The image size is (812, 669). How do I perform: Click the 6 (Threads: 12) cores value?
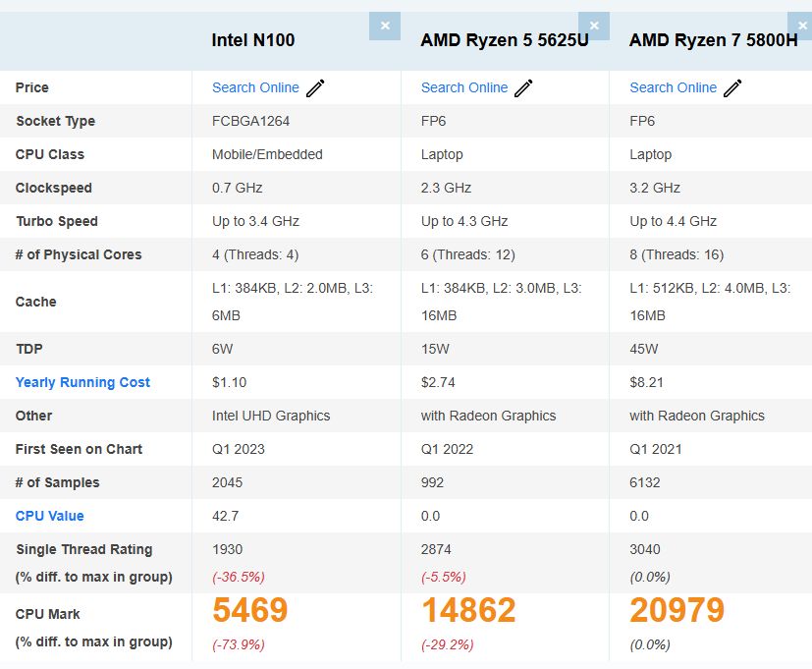click(467, 255)
